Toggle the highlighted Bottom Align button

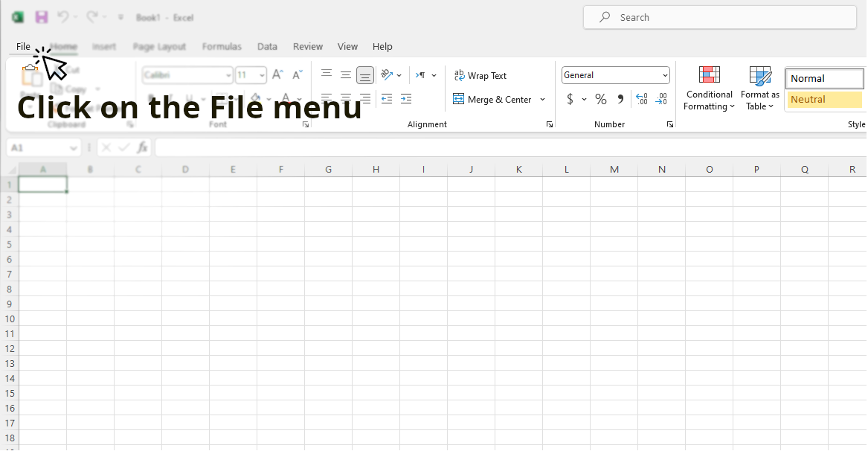364,75
